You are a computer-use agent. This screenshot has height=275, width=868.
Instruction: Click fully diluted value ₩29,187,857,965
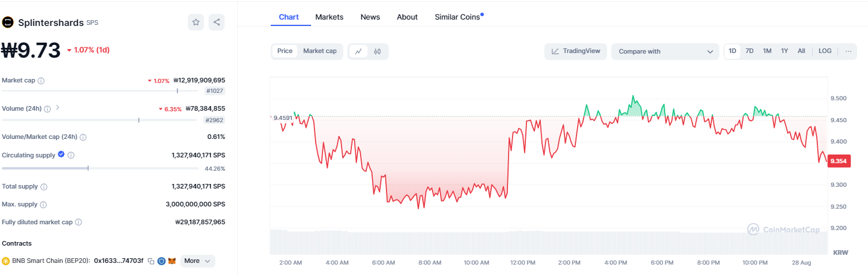(200, 222)
